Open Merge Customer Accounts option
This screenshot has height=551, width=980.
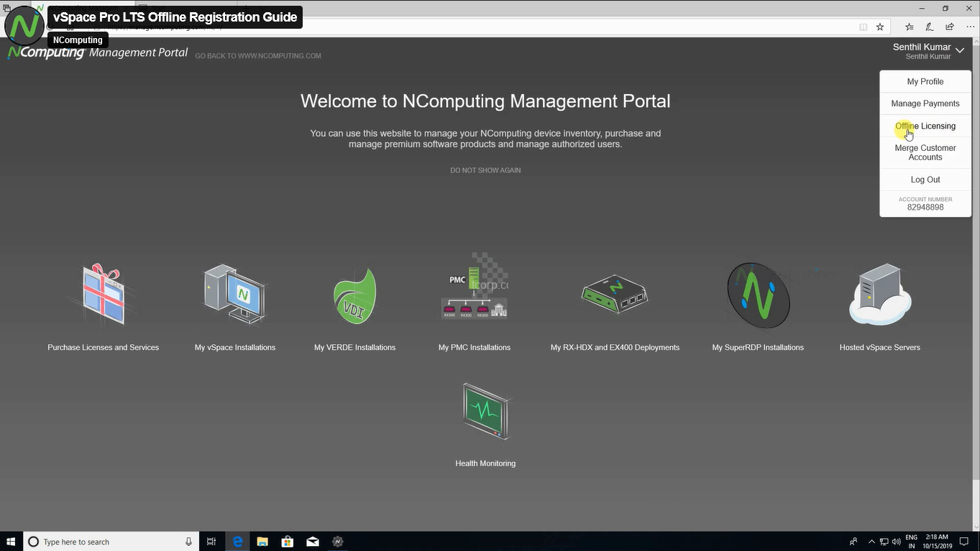[x=925, y=152]
